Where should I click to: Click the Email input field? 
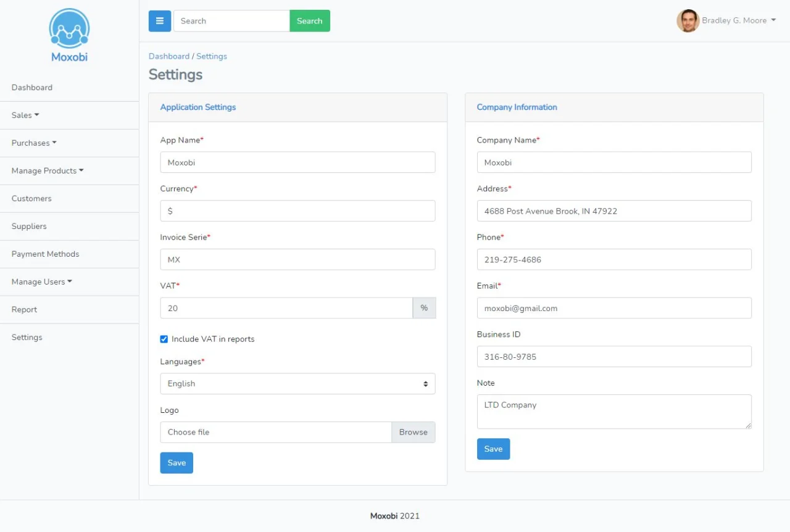pos(614,308)
